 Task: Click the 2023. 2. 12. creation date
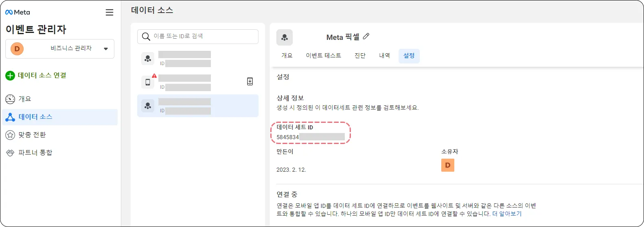point(291,170)
